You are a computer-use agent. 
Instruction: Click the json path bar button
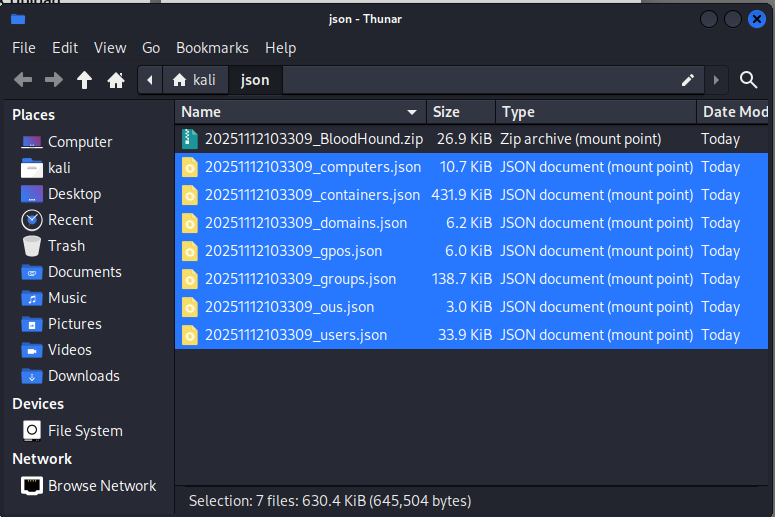(255, 80)
